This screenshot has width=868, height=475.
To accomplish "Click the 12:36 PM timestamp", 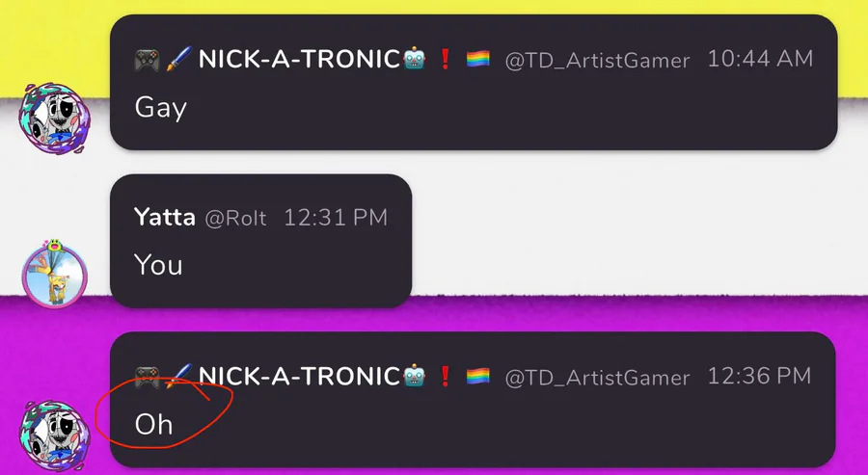I will click(x=760, y=377).
